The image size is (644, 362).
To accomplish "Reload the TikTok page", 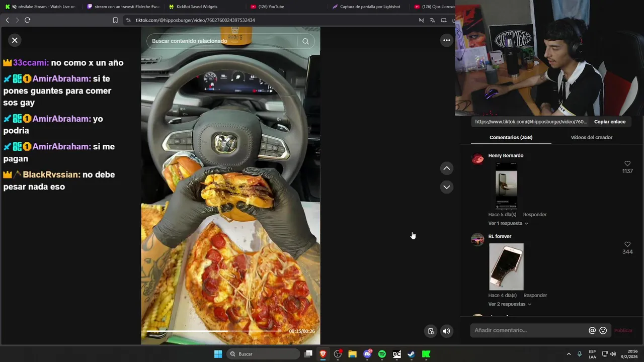I will (27, 20).
